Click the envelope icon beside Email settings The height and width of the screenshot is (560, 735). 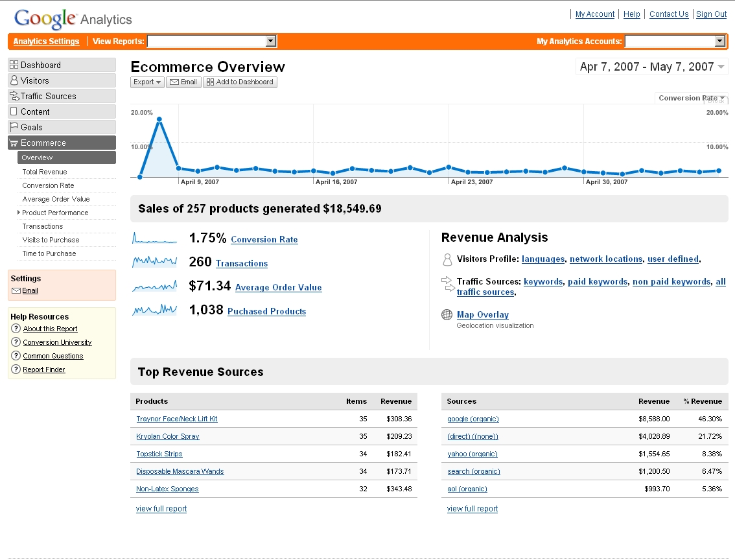(16, 291)
